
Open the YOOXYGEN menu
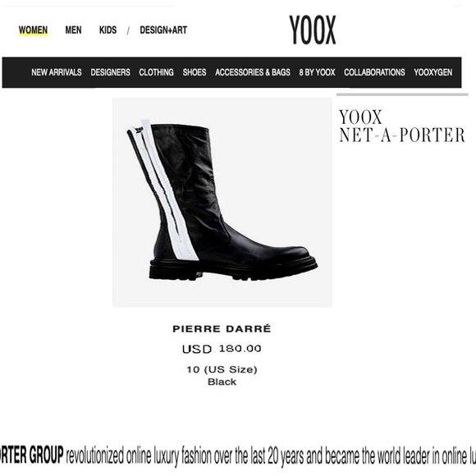433,72
